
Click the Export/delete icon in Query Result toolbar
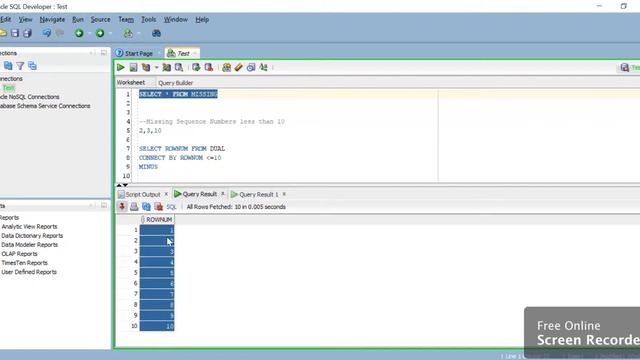pyautogui.click(x=158, y=207)
